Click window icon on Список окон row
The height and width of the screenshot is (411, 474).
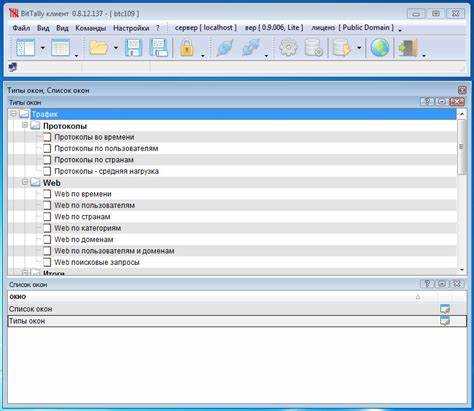pyautogui.click(x=445, y=309)
